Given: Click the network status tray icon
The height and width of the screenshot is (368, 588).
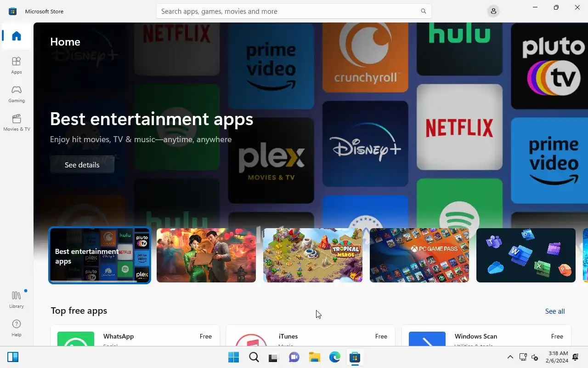Looking at the screenshot, I should 523,357.
